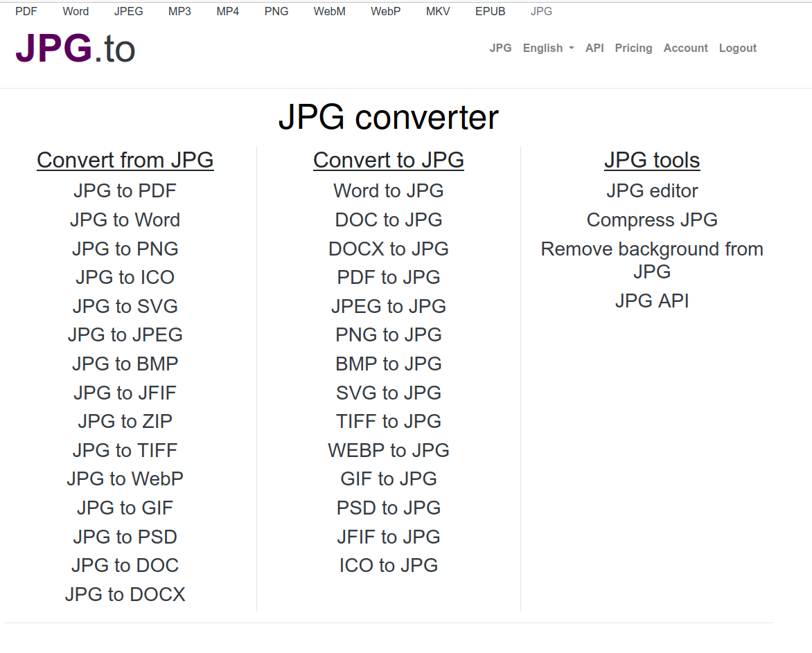Open Remove background from JPG
The width and height of the screenshot is (812, 653).
652,260
